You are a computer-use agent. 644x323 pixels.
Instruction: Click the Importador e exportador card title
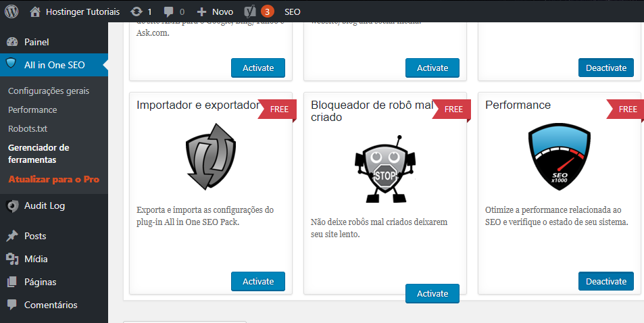[x=198, y=105]
